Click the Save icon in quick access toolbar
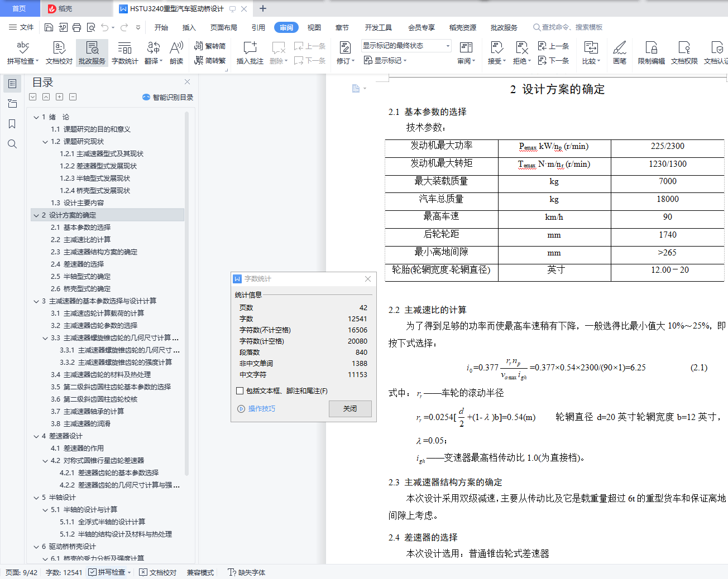This screenshot has height=579, width=728. 49,27
